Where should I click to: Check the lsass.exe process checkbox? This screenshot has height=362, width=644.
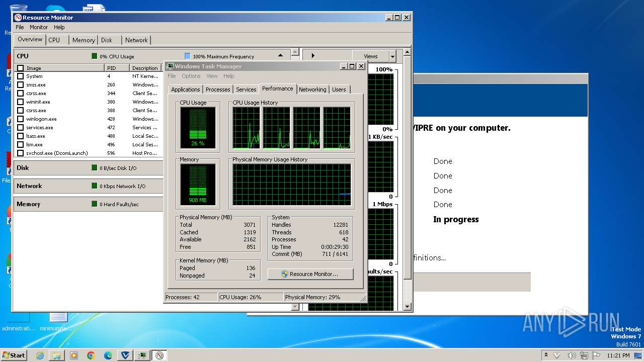coord(21,136)
